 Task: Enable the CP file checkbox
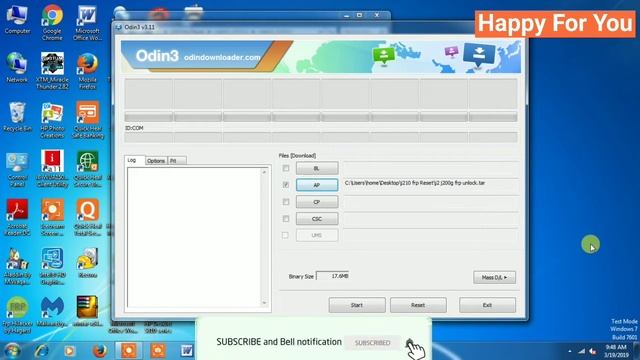(x=286, y=202)
